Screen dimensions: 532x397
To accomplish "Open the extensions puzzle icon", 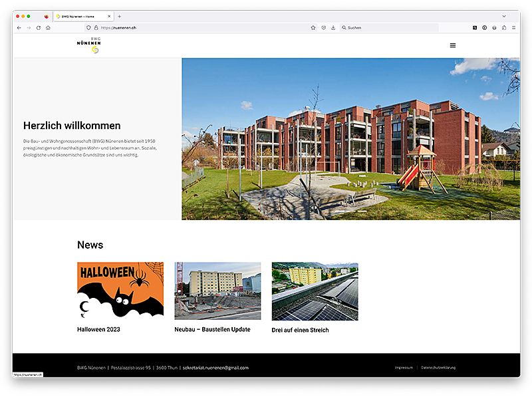I will click(x=503, y=28).
